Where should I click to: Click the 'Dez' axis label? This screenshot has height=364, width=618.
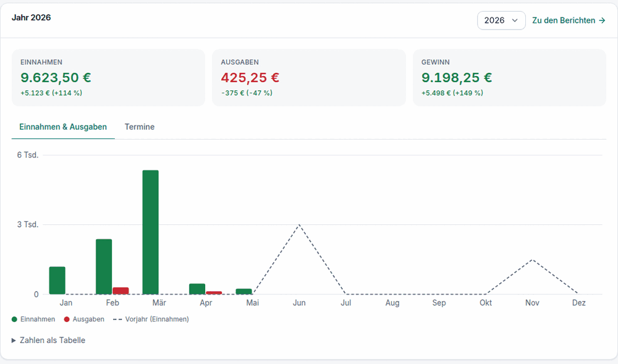tap(579, 303)
